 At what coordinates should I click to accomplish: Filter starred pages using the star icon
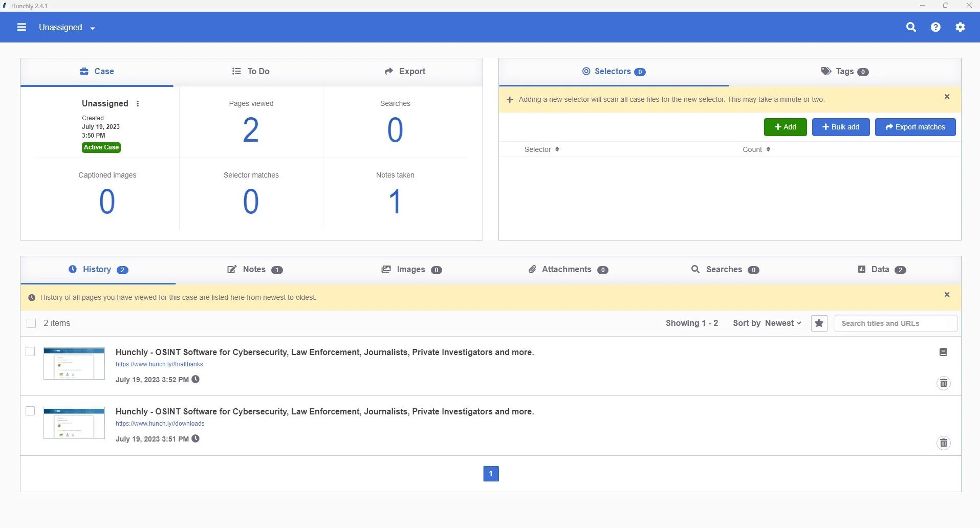tap(819, 323)
